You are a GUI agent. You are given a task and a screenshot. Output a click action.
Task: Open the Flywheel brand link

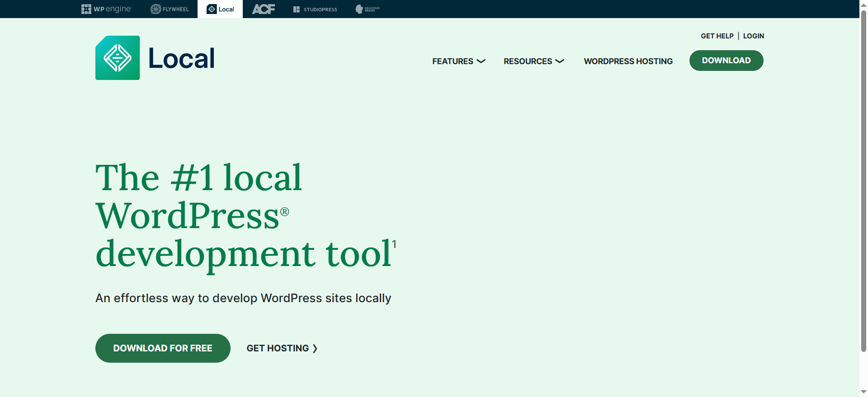170,9
